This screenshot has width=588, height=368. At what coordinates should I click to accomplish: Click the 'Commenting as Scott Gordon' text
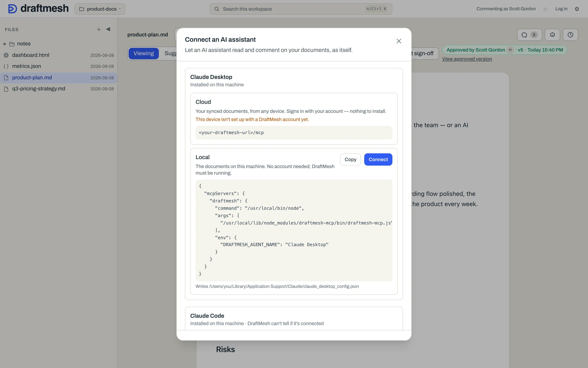(506, 9)
